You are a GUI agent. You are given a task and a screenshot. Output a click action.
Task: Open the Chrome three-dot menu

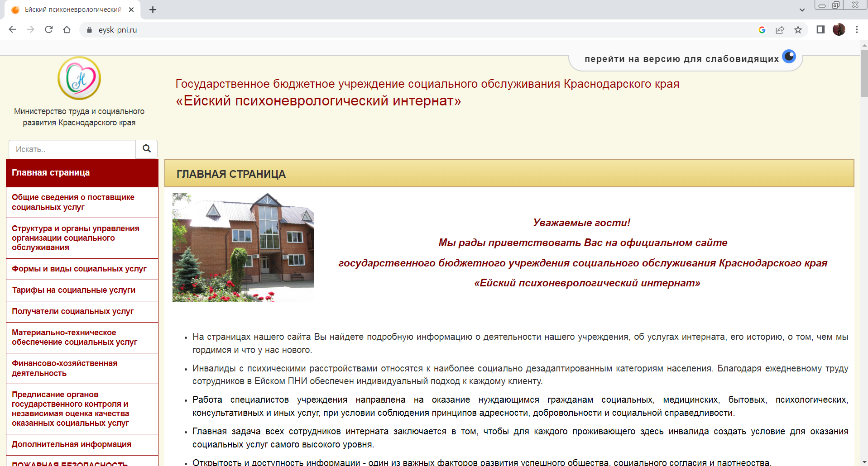pos(857,29)
